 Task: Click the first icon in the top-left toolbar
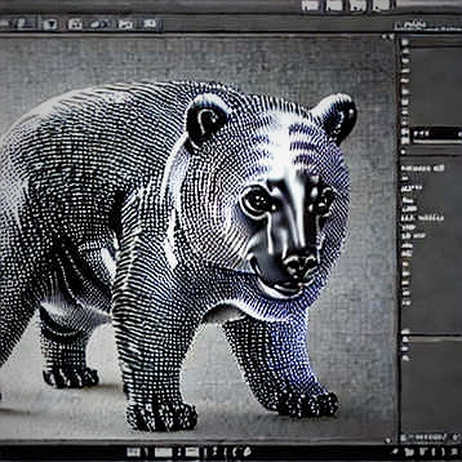click(22, 24)
